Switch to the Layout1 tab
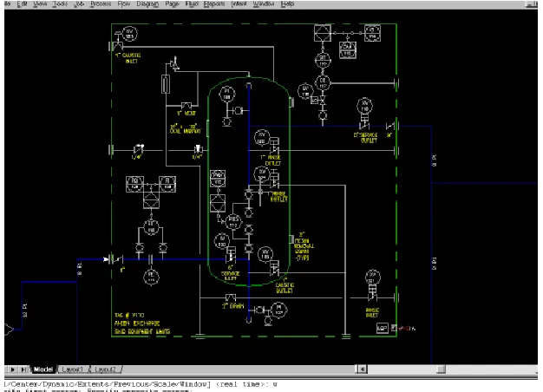 (73, 369)
